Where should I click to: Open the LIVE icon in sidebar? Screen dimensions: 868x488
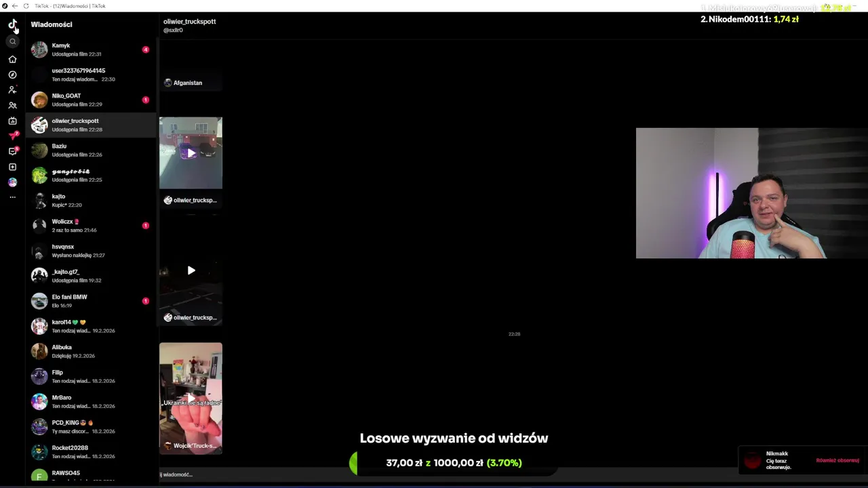tap(12, 121)
